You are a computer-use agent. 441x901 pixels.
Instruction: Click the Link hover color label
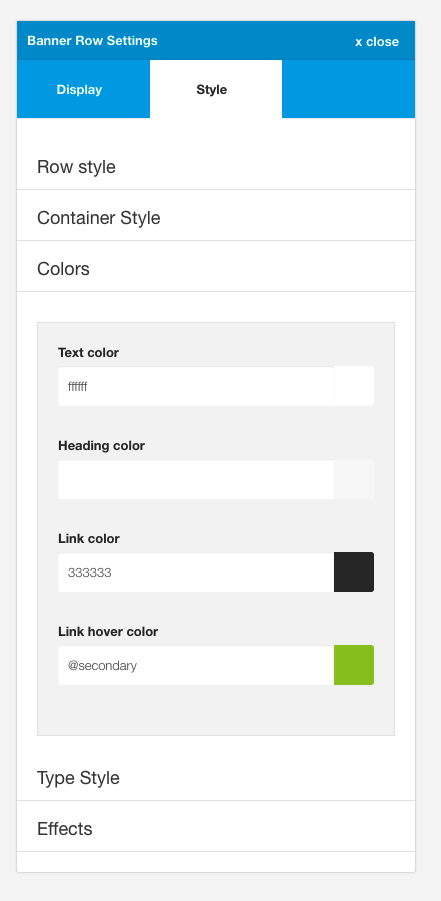coord(108,632)
